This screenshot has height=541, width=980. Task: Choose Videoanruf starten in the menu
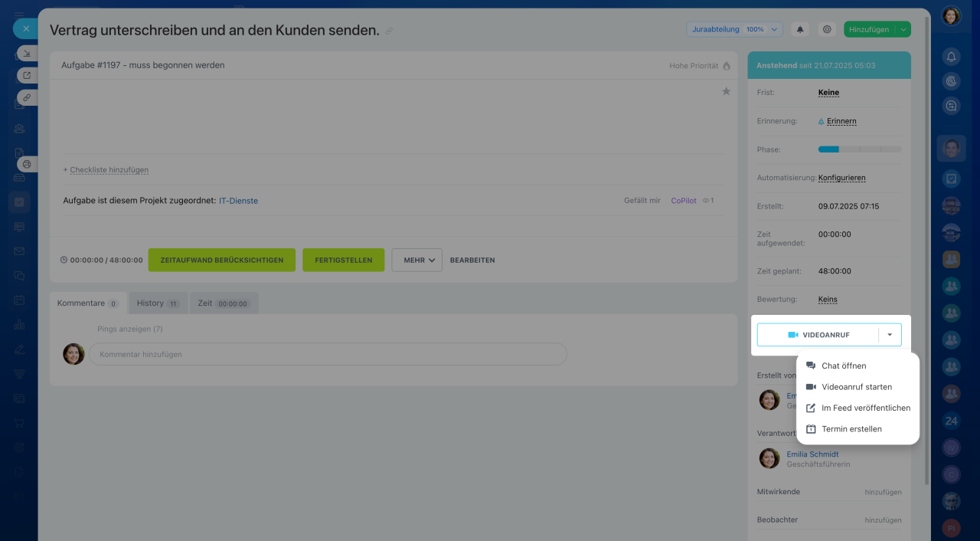(857, 387)
